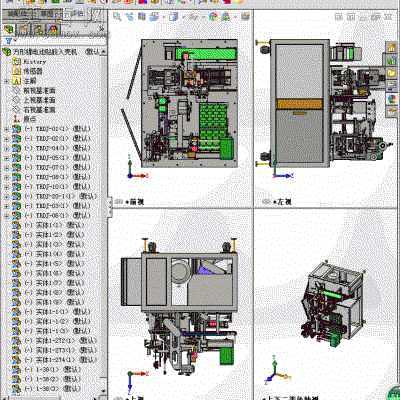The image size is (400, 400).
Task: Select the 前视基准面 front plane
Action: (34, 90)
